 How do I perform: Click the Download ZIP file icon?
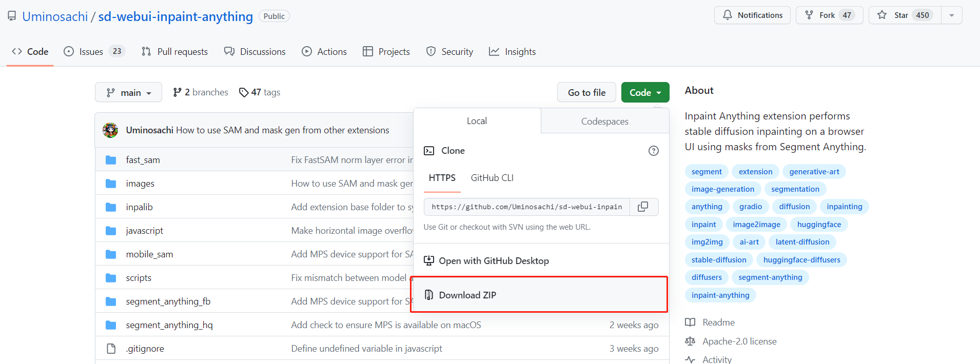[429, 295]
